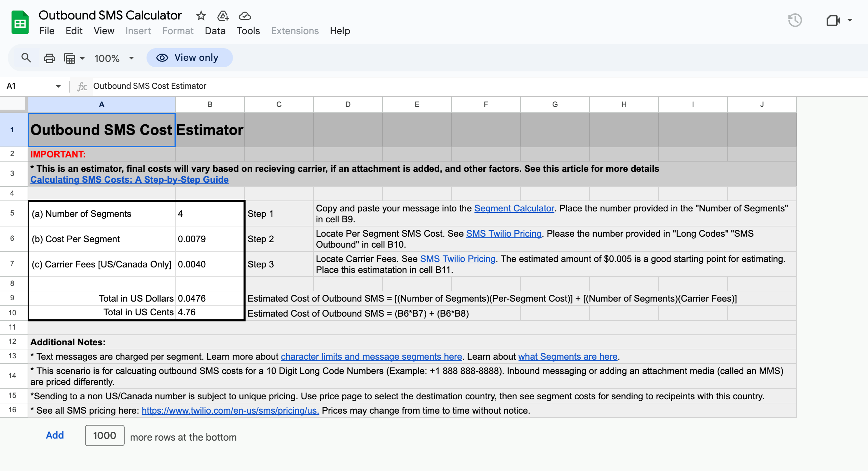Open the Segment Calculator link
The width and height of the screenshot is (868, 471).
[x=514, y=208]
